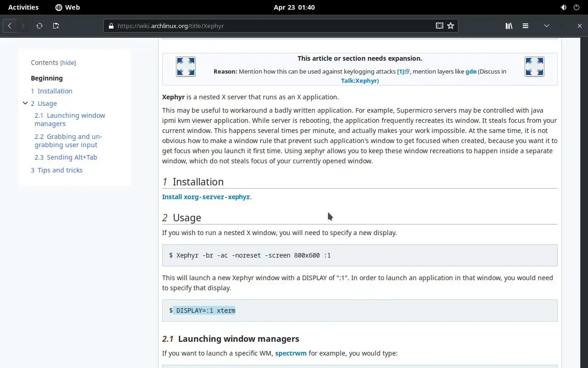Screen dimensions: 588x368
Task: Open the Activities overview
Action: [x=23, y=7]
